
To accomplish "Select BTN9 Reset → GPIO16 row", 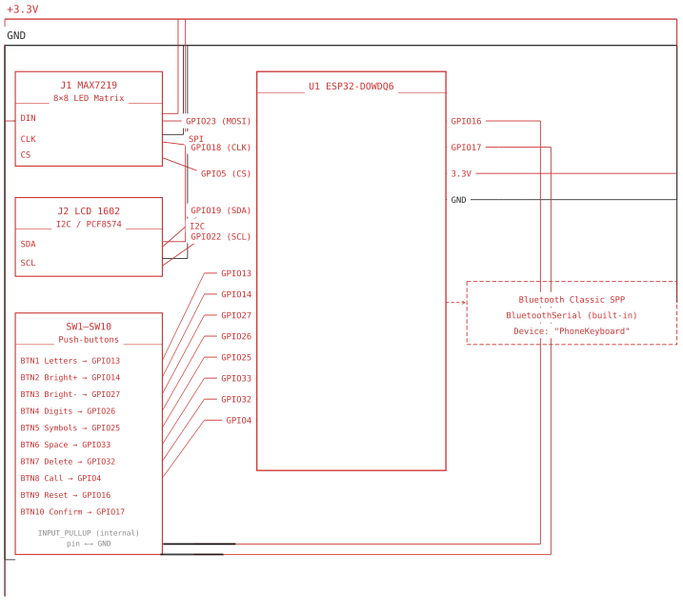I will [x=66, y=495].
